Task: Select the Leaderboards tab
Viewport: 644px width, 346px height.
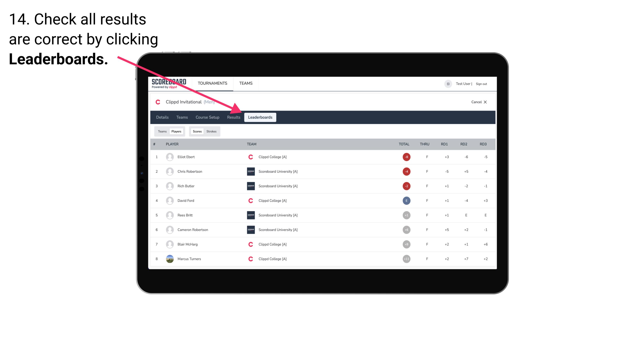Action: click(x=261, y=118)
